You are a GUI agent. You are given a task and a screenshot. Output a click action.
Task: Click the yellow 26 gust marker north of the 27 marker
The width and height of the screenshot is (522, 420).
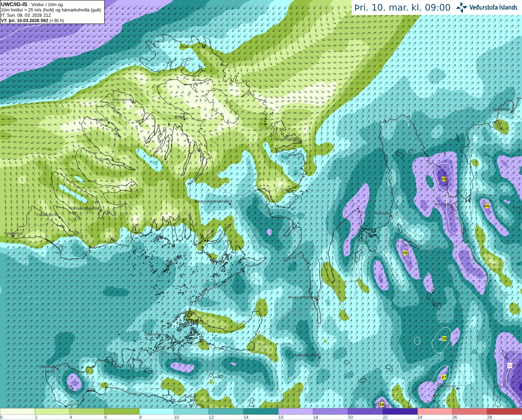pyautogui.click(x=444, y=338)
